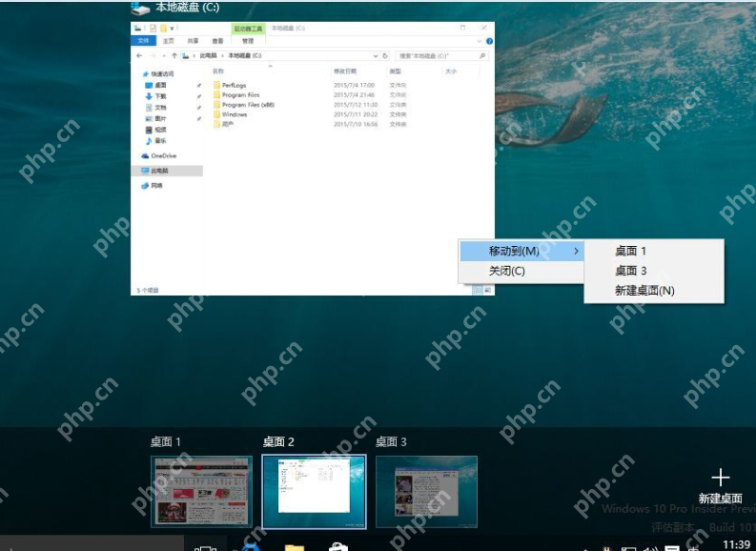Open 文档 documents in navigation pane
This screenshot has width=756, height=551.
click(155, 108)
